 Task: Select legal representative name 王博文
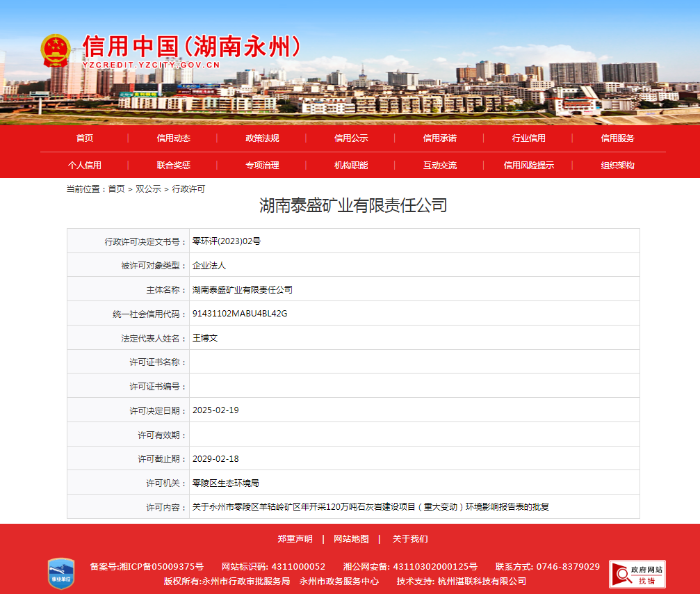coord(205,338)
